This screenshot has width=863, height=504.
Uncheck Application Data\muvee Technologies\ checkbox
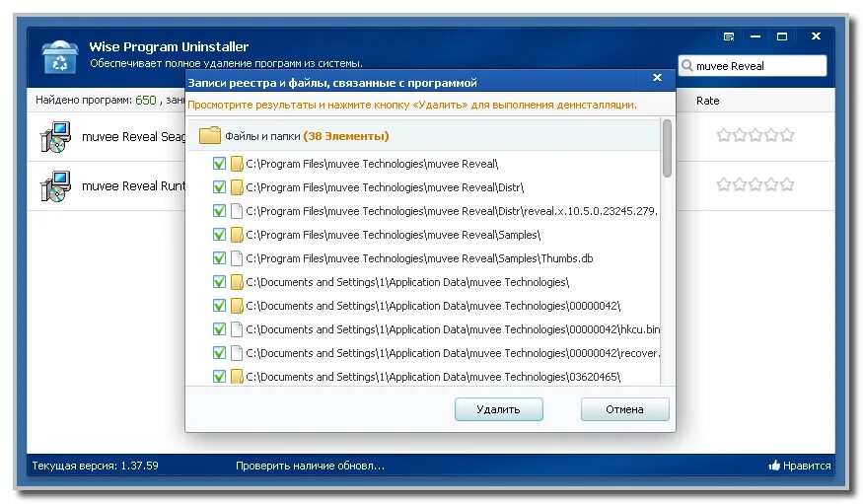(219, 282)
